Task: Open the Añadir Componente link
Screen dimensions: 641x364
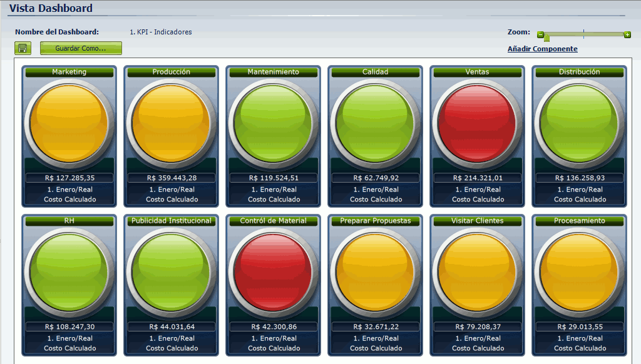Action: 542,49
